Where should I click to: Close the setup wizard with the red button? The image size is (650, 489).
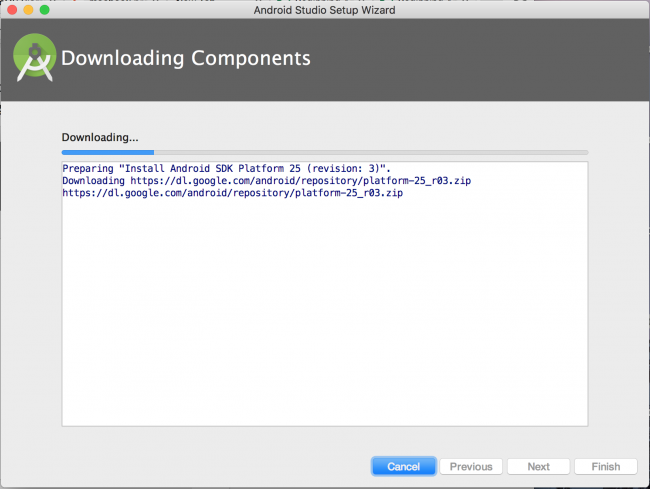pos(12,10)
